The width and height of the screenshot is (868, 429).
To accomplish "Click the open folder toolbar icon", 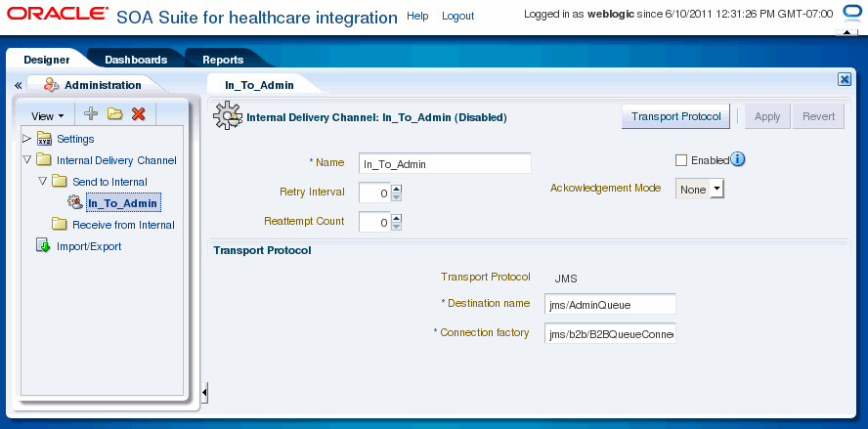I will 114,114.
